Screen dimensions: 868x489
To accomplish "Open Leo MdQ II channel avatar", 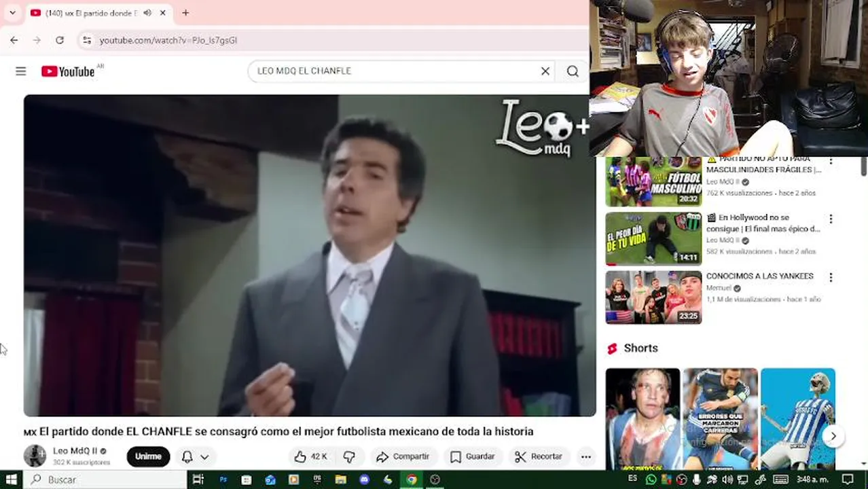I will [x=35, y=456].
